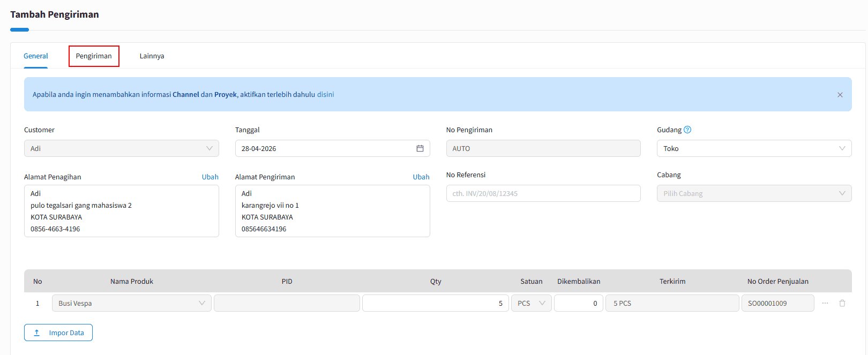The image size is (868, 355).
Task: Click the Dikembalikan field showing 0
Action: (x=578, y=303)
